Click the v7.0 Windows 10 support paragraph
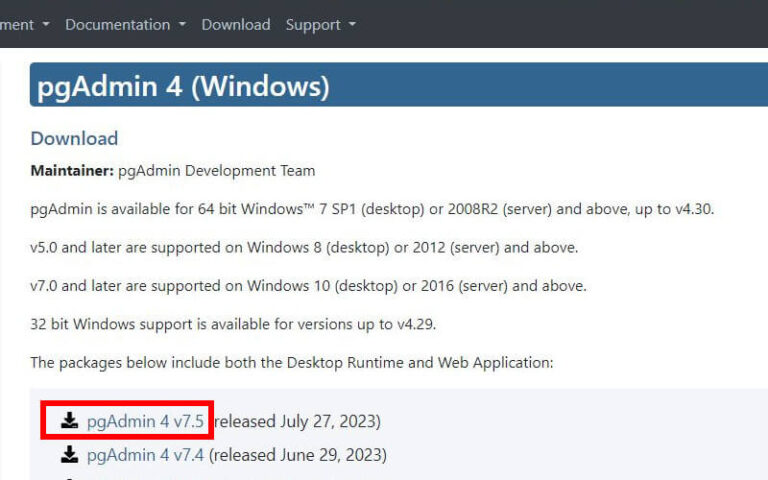Screen dimensions: 768x480 coord(308,286)
